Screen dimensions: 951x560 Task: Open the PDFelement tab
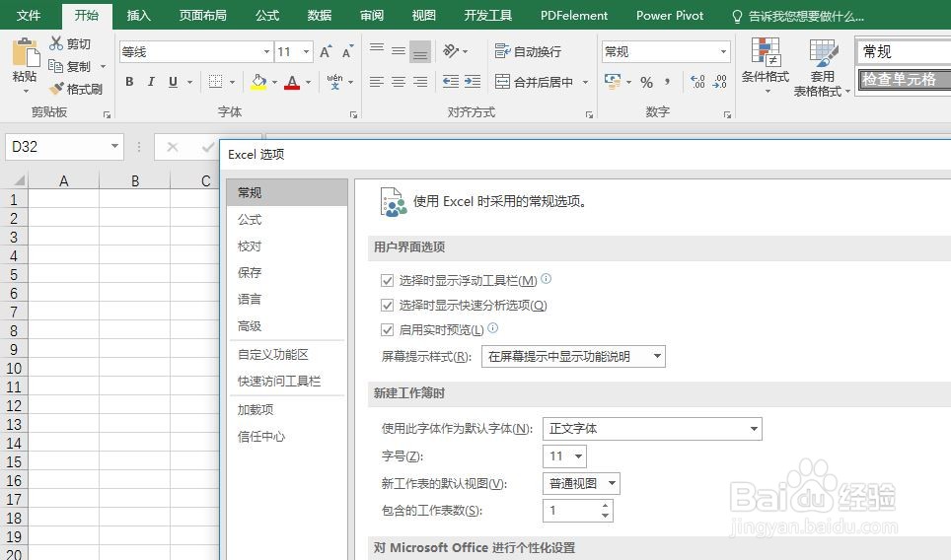click(574, 15)
